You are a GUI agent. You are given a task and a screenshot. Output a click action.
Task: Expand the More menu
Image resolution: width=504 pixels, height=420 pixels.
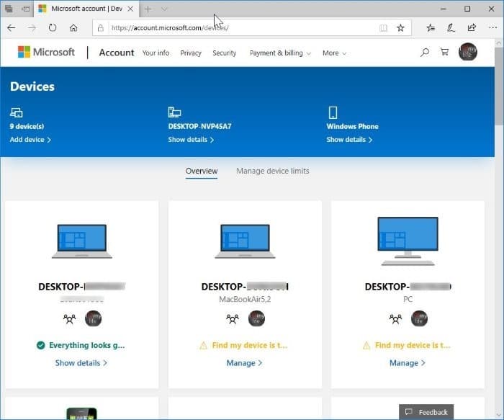click(x=334, y=53)
